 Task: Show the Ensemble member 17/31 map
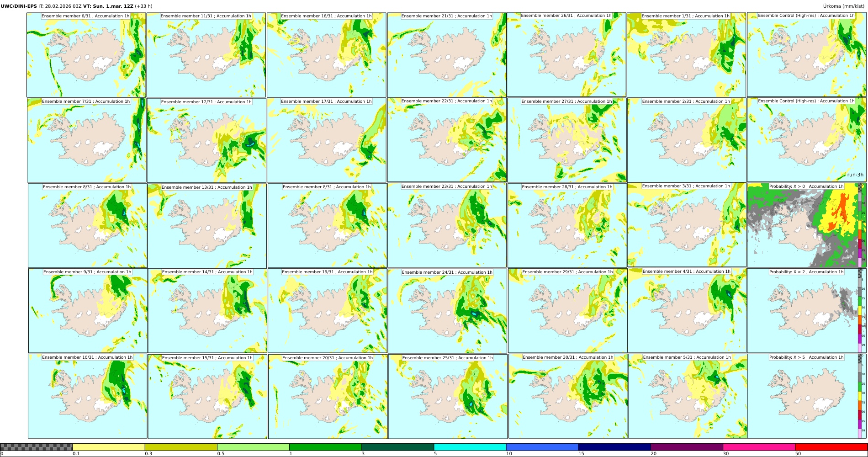tap(327, 140)
